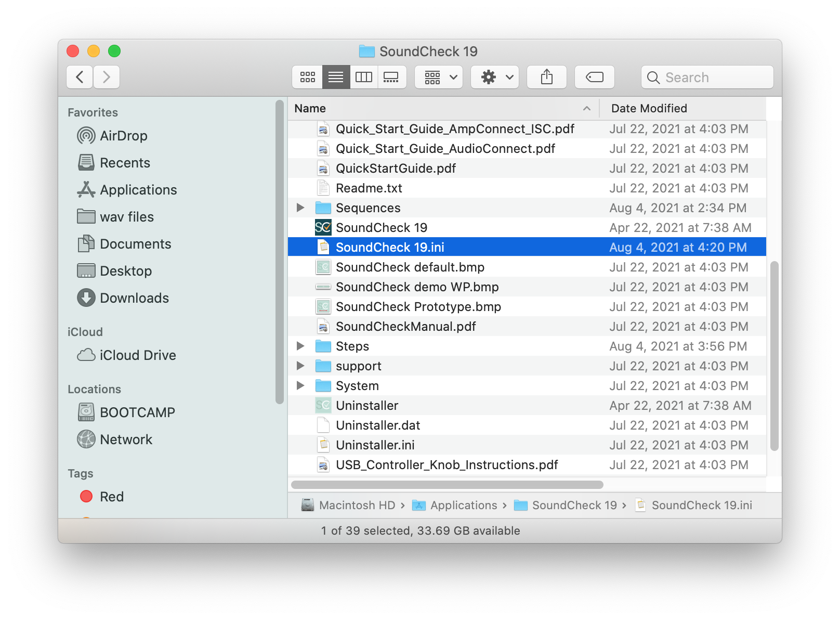Select SoundCheckManual.pdf file icon

(x=323, y=326)
